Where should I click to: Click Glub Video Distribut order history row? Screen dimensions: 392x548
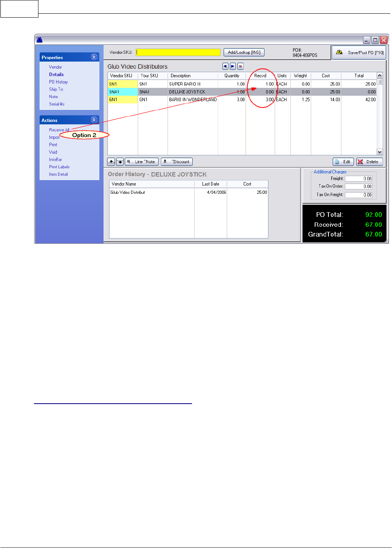coord(188,192)
